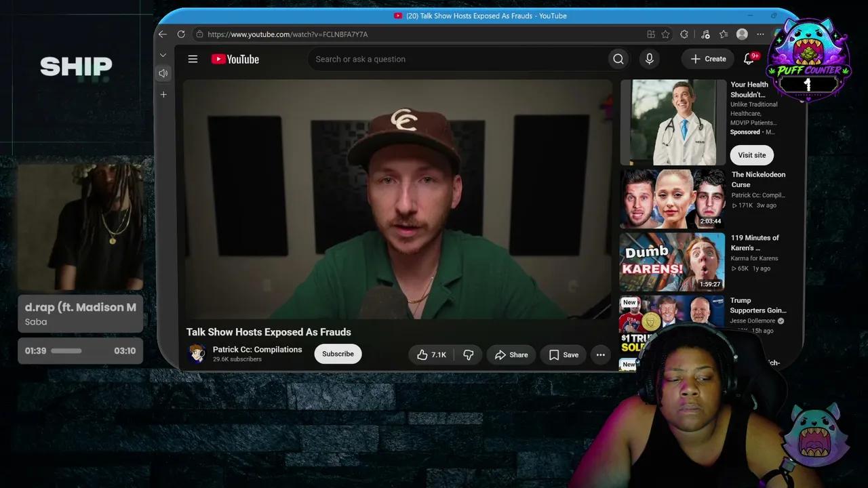Open the YouTube guide hamburger menu
The image size is (868, 488).
pyautogui.click(x=193, y=59)
